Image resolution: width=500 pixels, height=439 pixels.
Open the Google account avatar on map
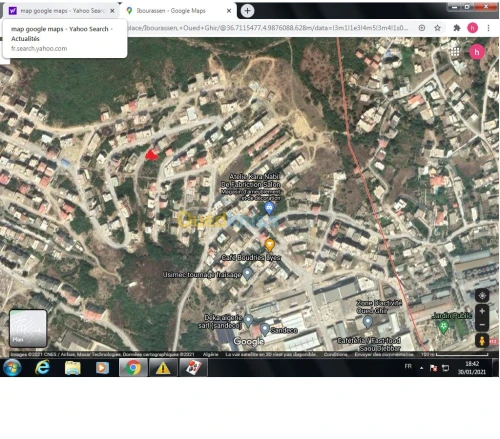pos(477,52)
